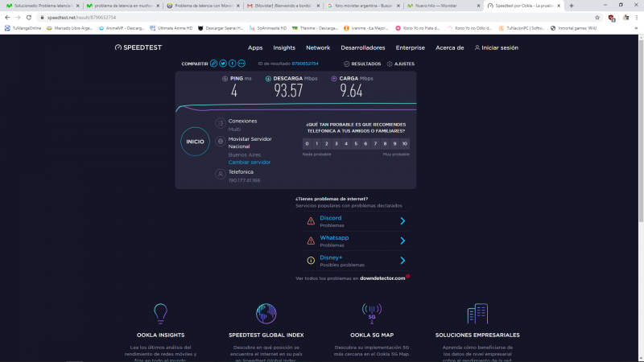644x362 pixels.
Task: Rate recommendation as 1
Action: [x=316, y=144]
